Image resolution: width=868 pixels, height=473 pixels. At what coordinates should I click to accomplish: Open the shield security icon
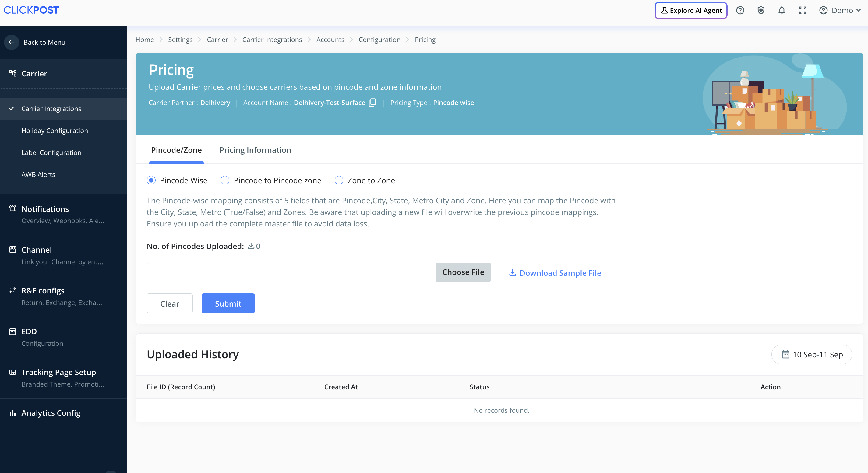coord(761,10)
